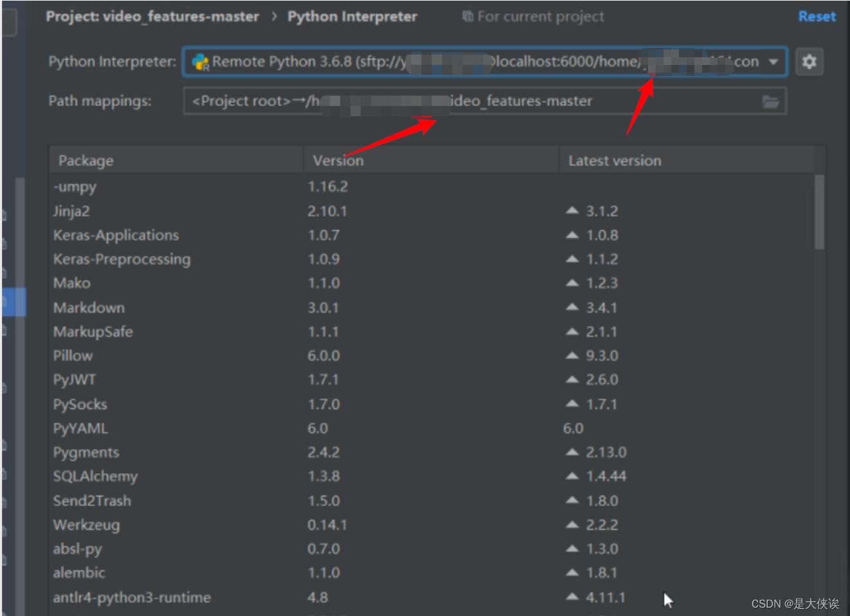Select the Pillow package row
The height and width of the screenshot is (616, 850).
432,356
